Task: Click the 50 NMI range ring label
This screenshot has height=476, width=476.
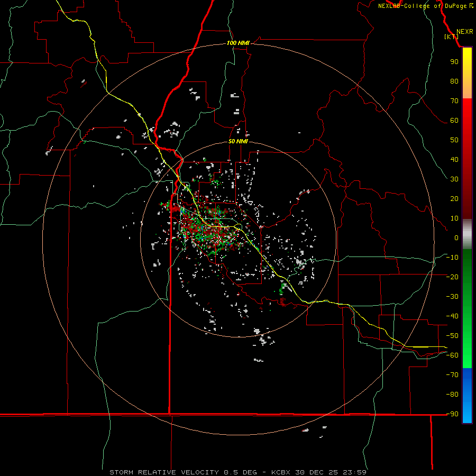Action: pos(238,141)
